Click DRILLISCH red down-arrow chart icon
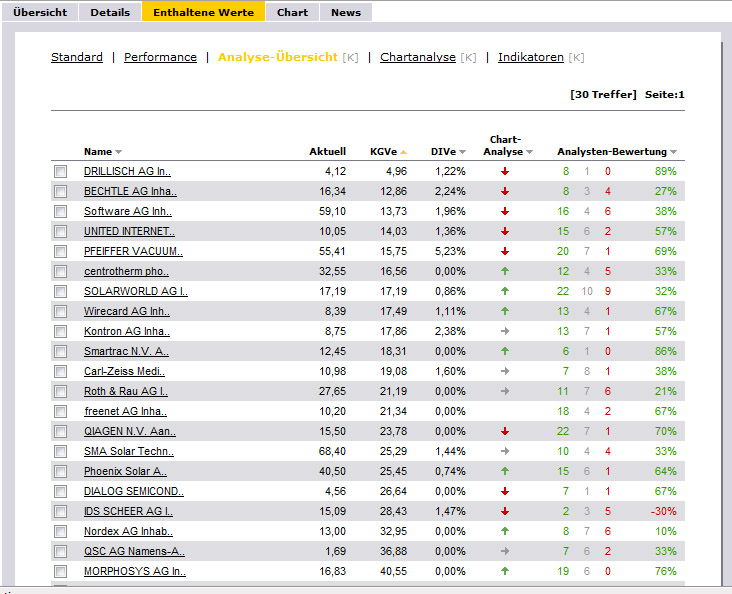The width and height of the screenshot is (732, 594). pos(505,171)
